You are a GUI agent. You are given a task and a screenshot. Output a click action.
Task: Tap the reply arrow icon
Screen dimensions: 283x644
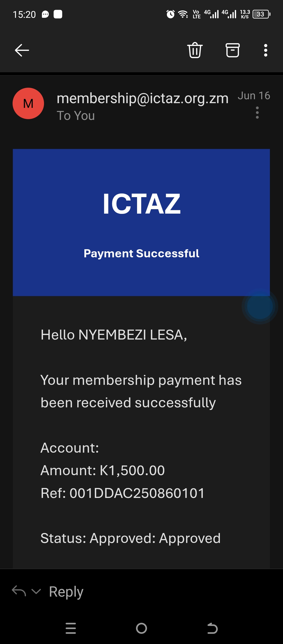19,591
